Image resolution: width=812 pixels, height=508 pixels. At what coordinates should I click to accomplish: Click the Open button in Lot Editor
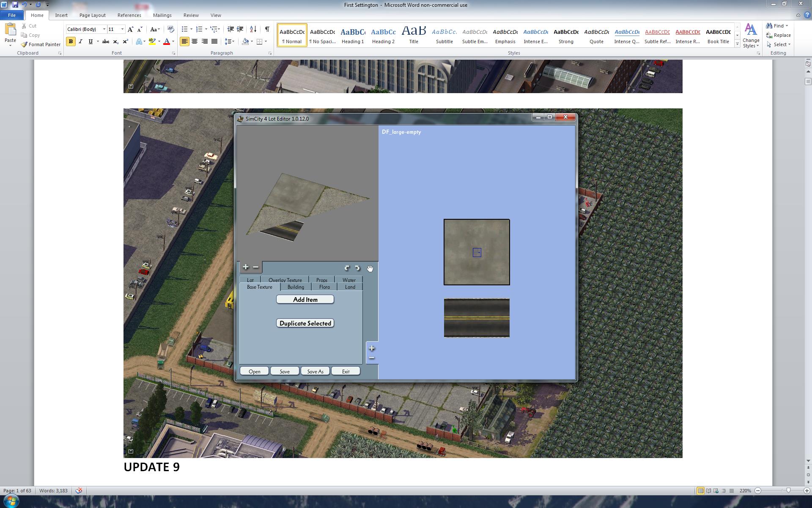[x=255, y=371]
